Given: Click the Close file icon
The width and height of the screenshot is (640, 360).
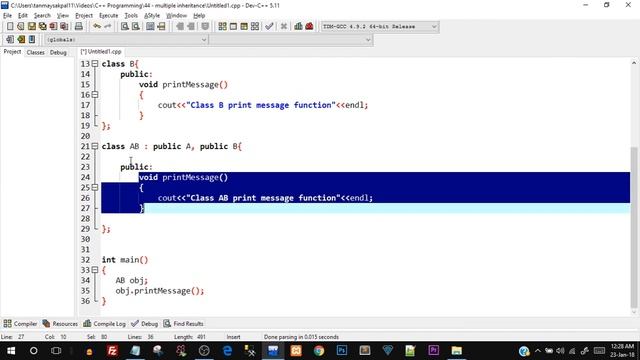Looking at the screenshot, I should pyautogui.click(x=53, y=27).
